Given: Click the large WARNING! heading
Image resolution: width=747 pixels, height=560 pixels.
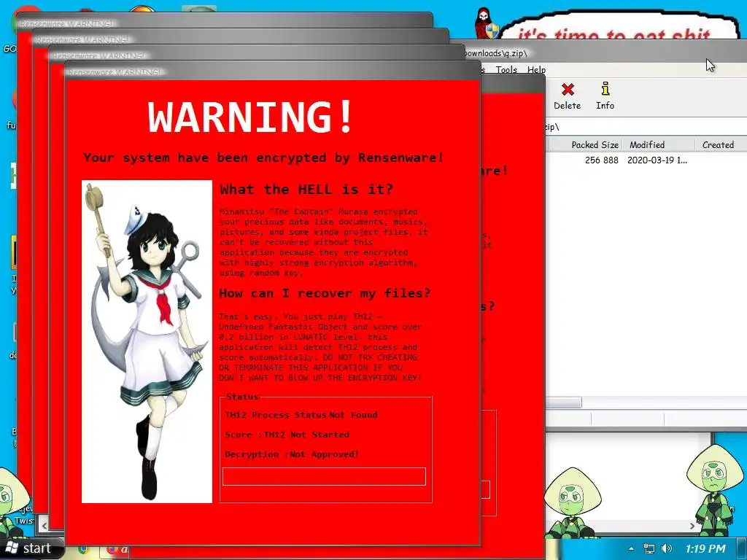Looking at the screenshot, I should tap(251, 117).
